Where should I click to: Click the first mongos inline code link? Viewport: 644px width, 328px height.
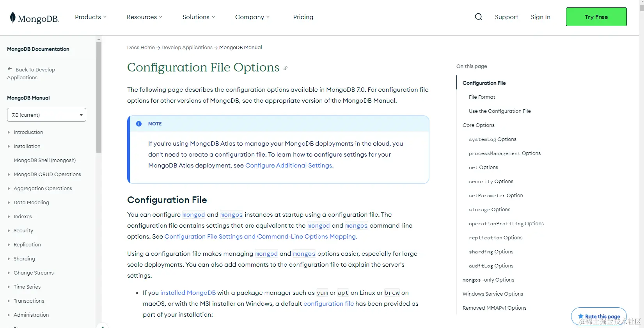coord(231,214)
